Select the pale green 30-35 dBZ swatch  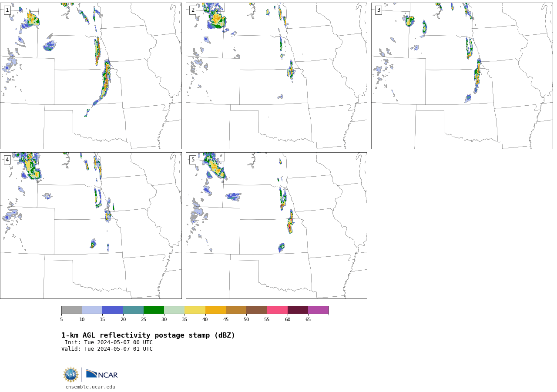pyautogui.click(x=174, y=310)
